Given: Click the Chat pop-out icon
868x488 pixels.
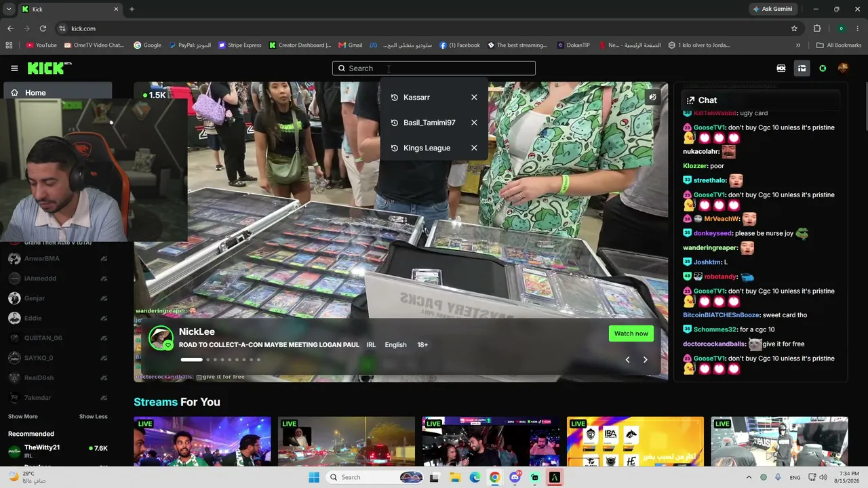Looking at the screenshot, I should [x=690, y=100].
